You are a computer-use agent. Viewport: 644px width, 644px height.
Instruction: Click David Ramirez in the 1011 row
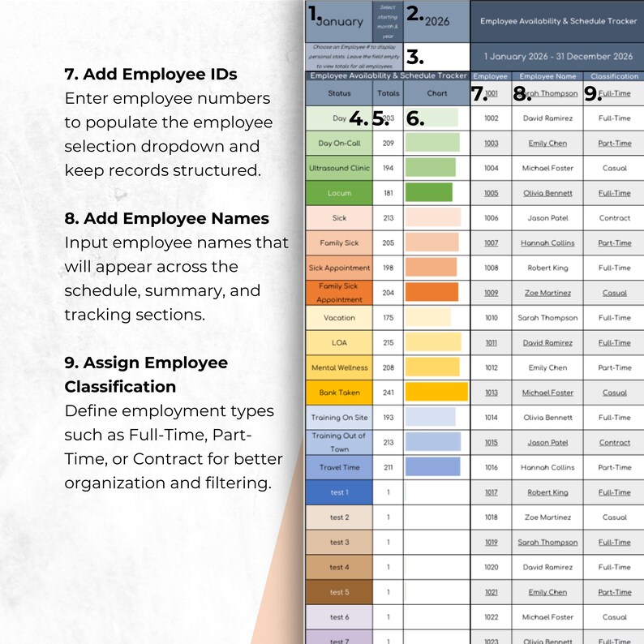pyautogui.click(x=547, y=342)
